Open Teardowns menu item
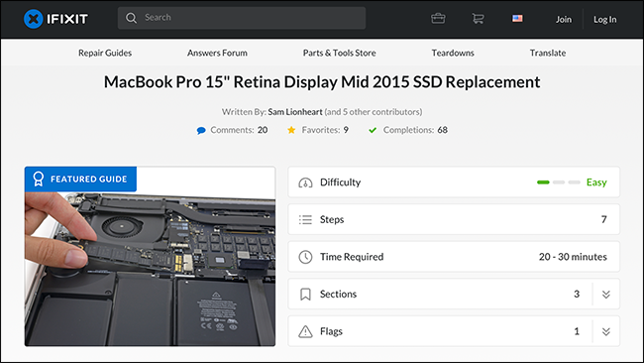644x363 pixels. pos(453,53)
